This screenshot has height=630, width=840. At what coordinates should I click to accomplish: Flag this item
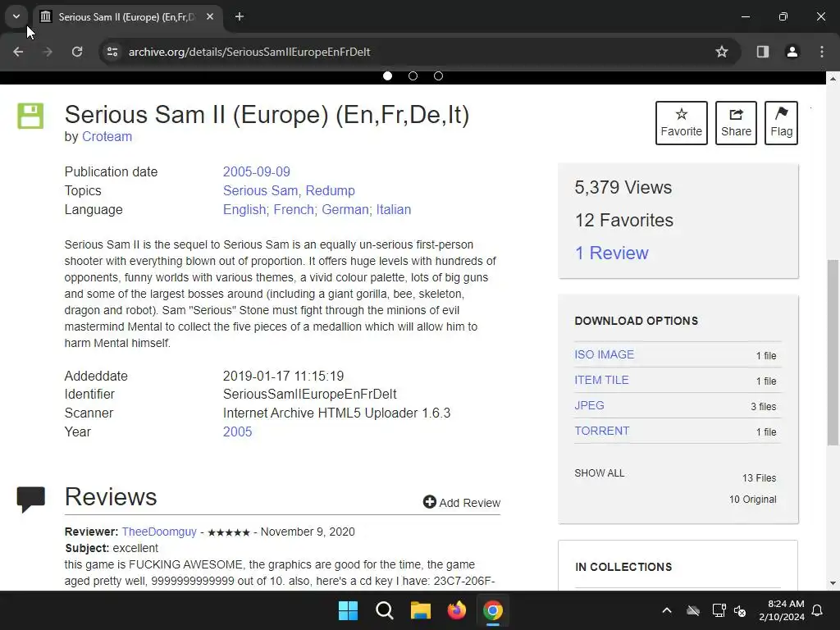[781, 123]
